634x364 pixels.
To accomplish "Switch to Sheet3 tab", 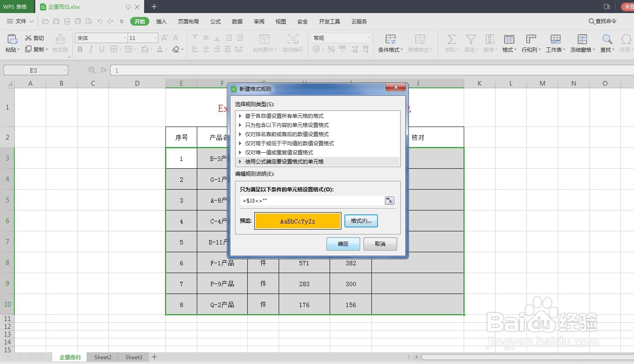I will click(x=134, y=357).
